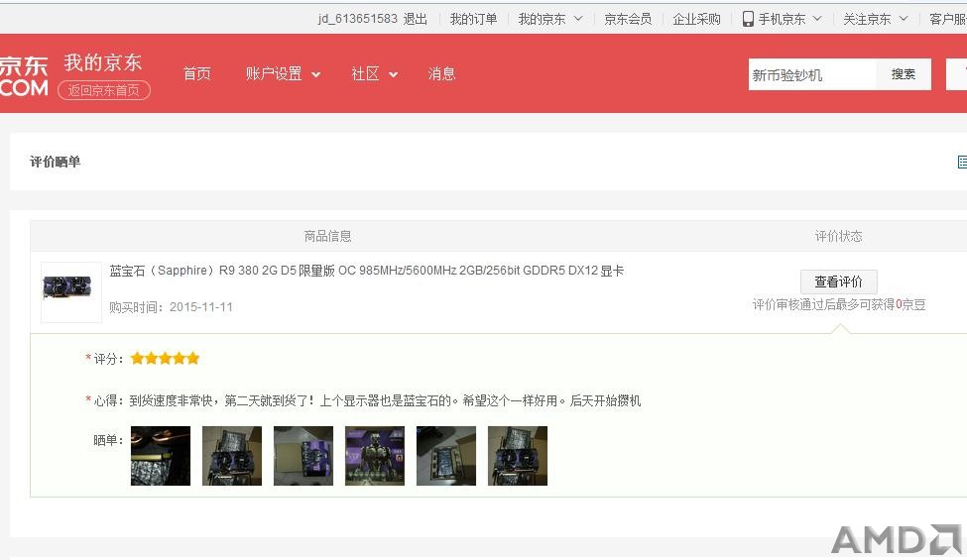Click the 评价晒单 section heading

55,162
